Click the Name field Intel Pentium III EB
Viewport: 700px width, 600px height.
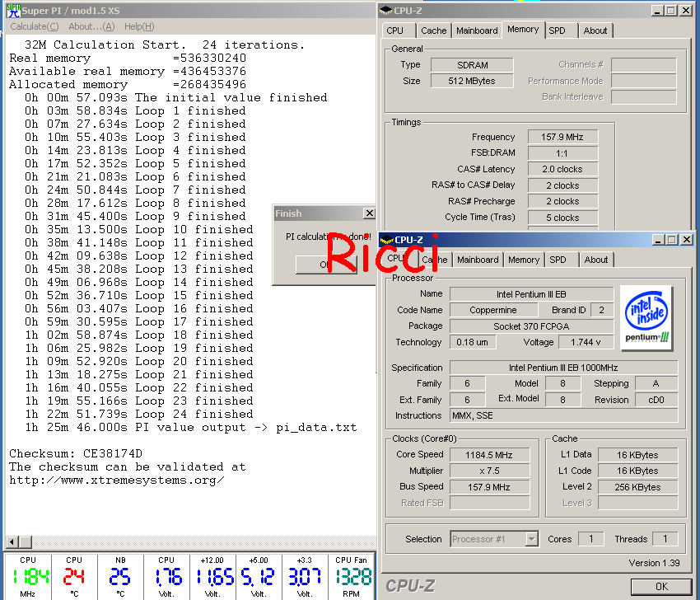tap(531, 294)
